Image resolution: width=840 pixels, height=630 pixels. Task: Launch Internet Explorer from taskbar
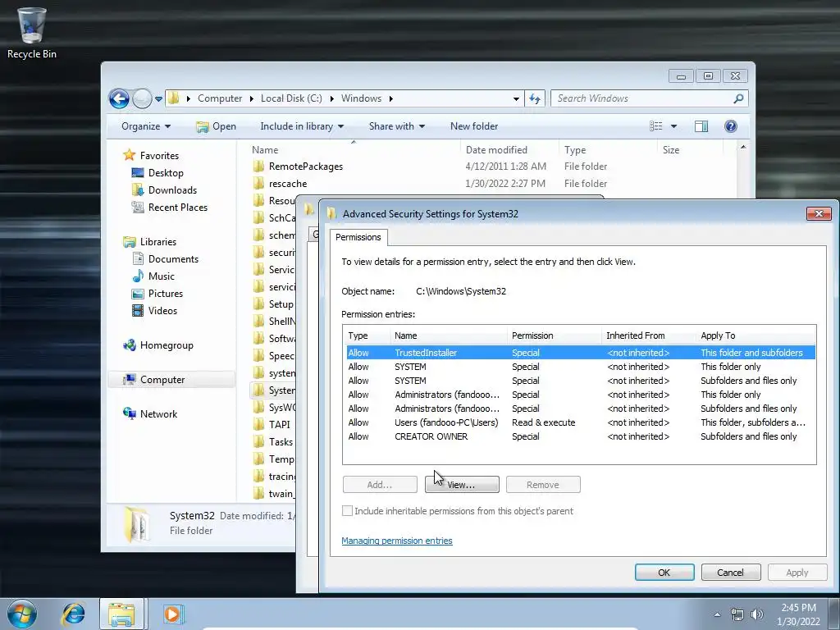[73, 614]
